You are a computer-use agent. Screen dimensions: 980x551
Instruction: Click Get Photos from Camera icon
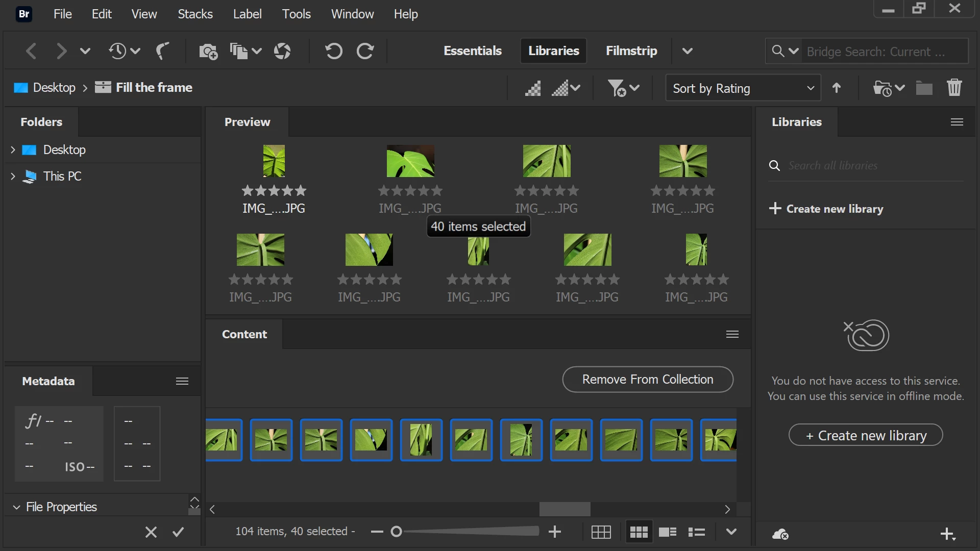click(x=208, y=51)
